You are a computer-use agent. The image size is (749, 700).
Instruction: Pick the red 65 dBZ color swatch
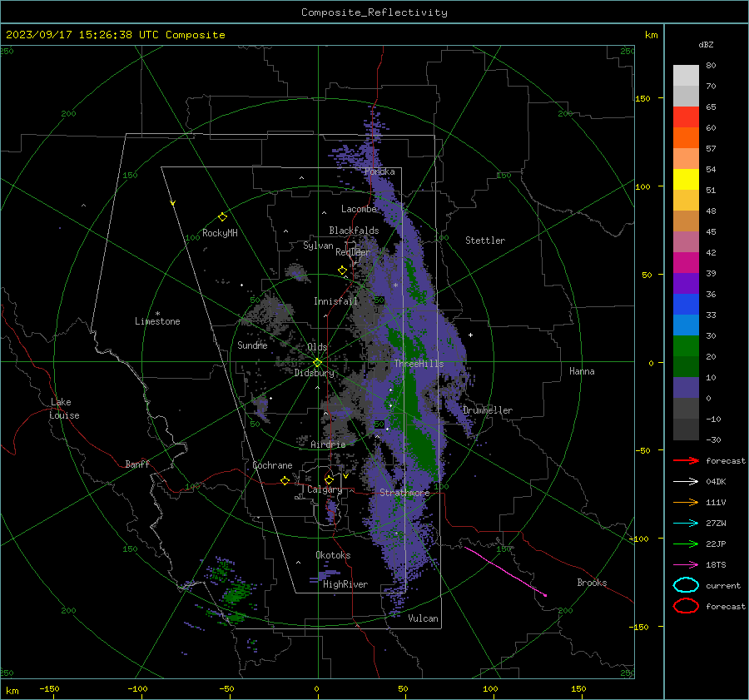(x=686, y=117)
